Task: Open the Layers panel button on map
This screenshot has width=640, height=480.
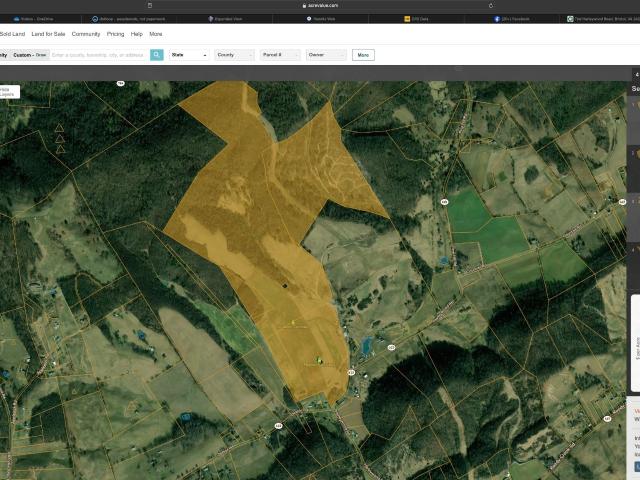Action: [8, 92]
